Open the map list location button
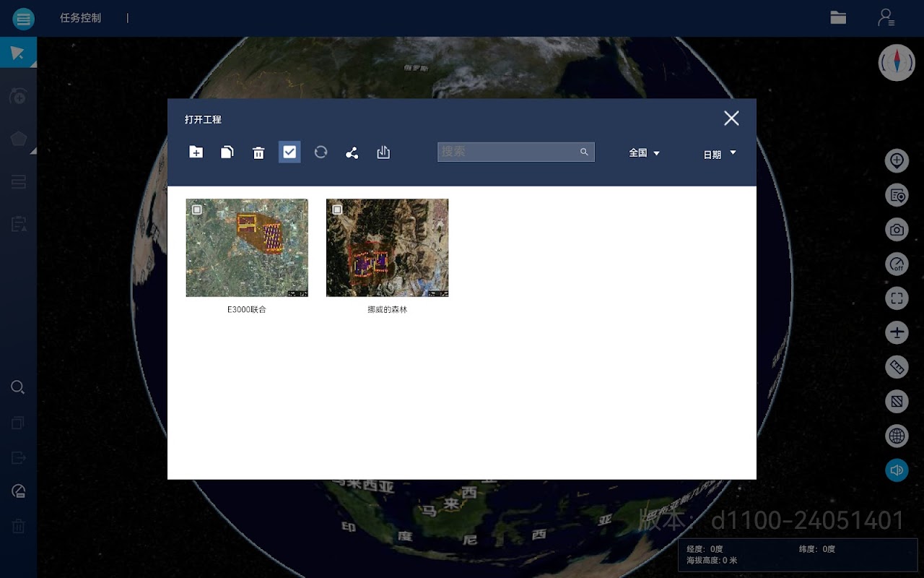 897,195
